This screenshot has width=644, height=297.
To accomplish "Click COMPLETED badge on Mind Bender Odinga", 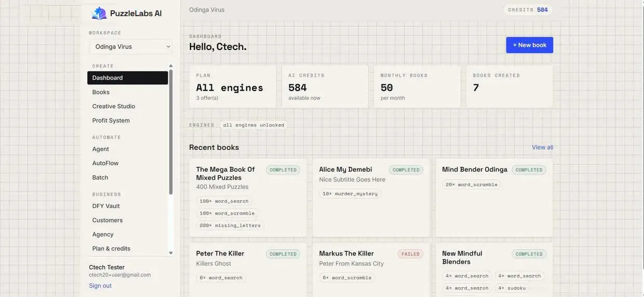I will coord(529,170).
